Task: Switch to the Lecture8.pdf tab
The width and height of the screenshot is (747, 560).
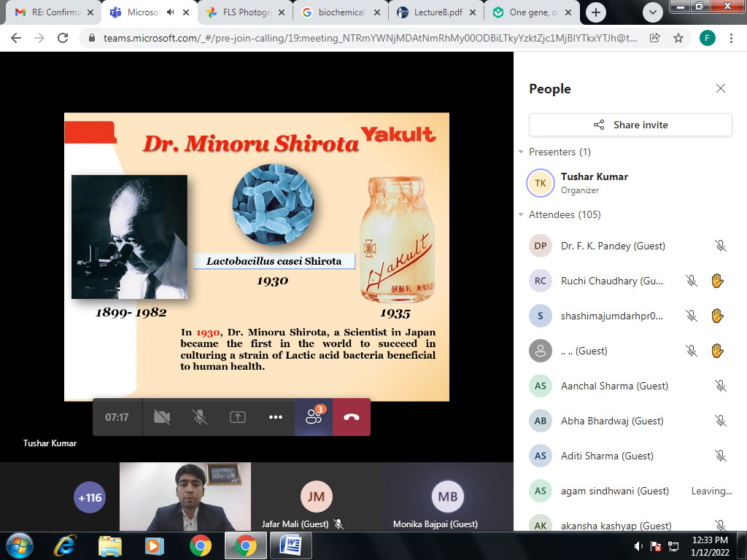Action: pyautogui.click(x=438, y=12)
